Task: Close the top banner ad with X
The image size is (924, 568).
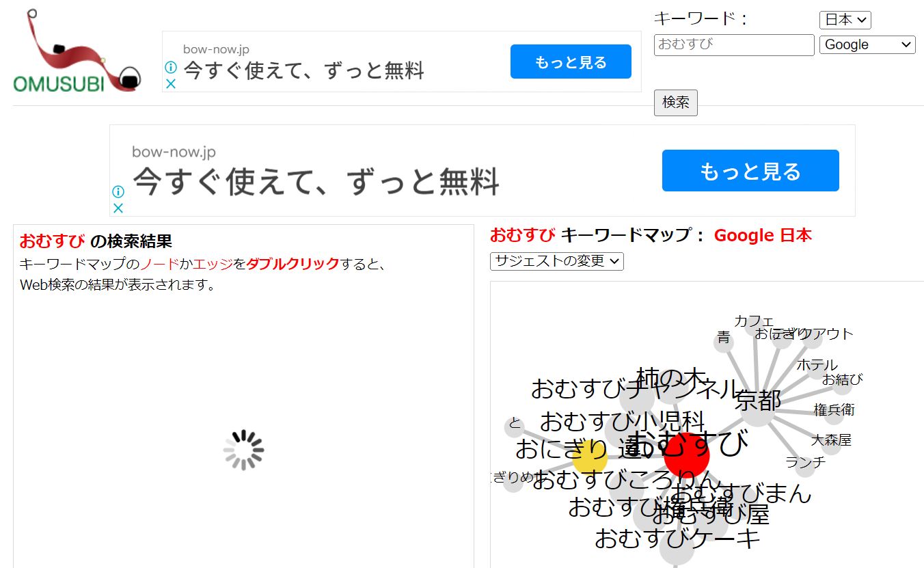Action: pos(171,83)
